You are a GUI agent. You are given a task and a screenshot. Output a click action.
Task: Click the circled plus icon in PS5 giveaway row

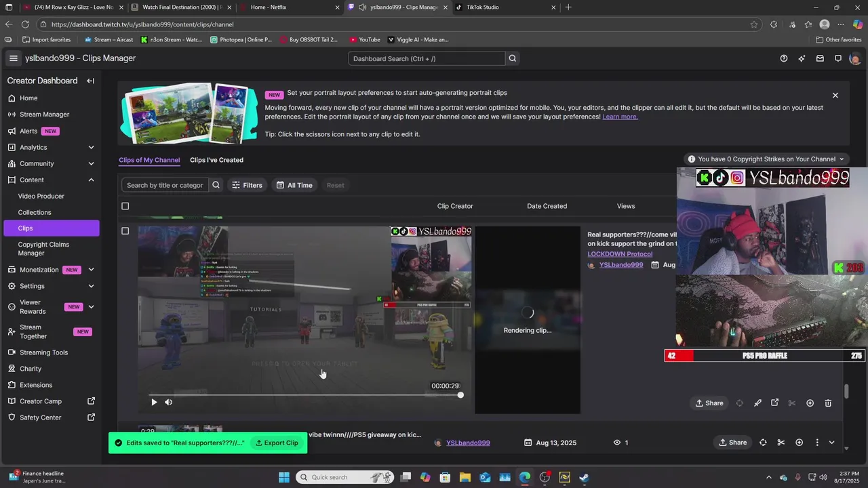pos(799,443)
